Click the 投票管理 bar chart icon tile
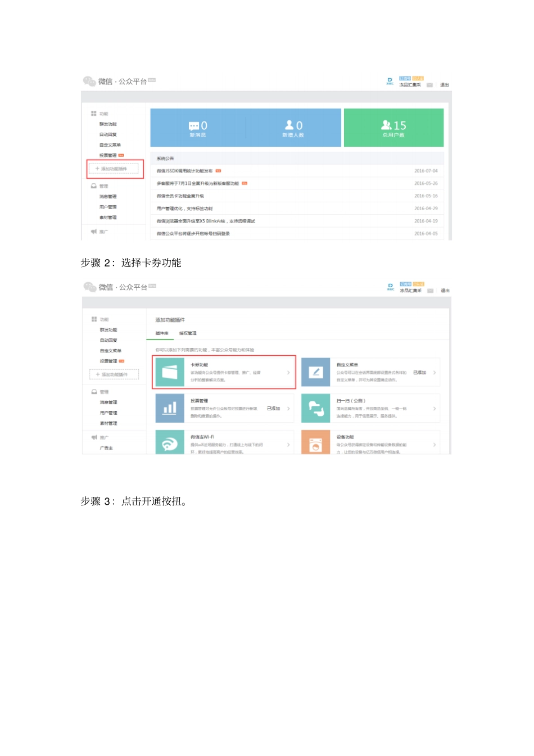Screen dimensions: 534x756 click(170, 408)
